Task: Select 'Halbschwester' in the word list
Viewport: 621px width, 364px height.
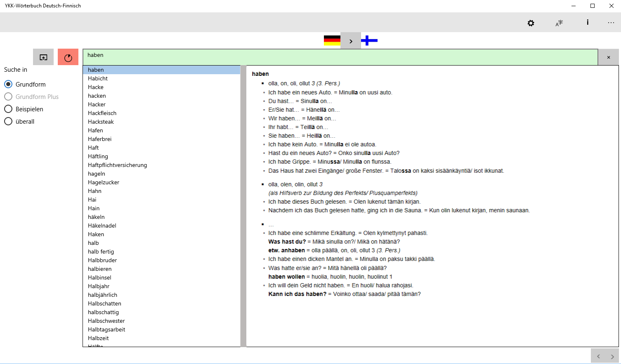Action: pyautogui.click(x=161, y=321)
